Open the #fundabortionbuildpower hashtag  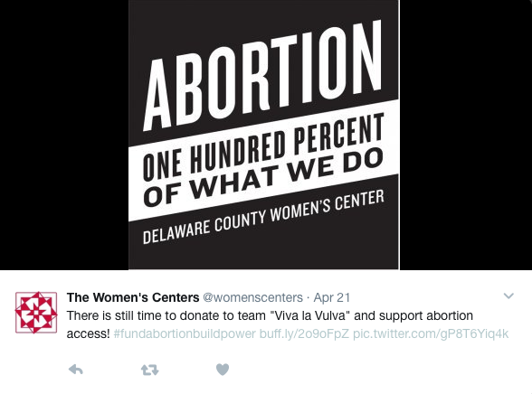point(185,333)
